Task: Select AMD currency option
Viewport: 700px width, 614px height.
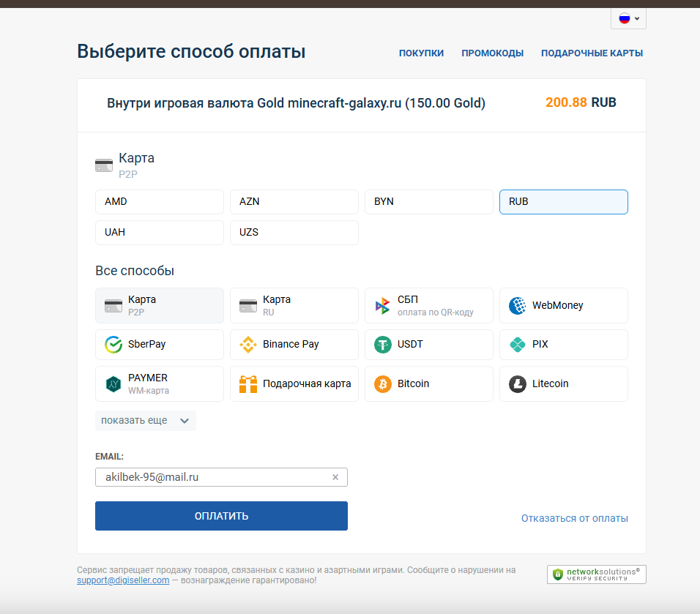Action: pyautogui.click(x=160, y=202)
